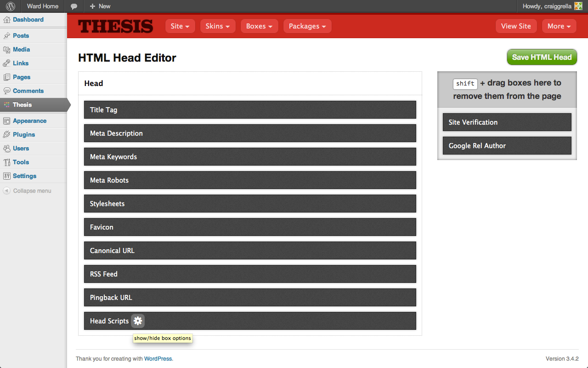The width and height of the screenshot is (588, 368).
Task: Open the Tools menu item
Action: (21, 162)
